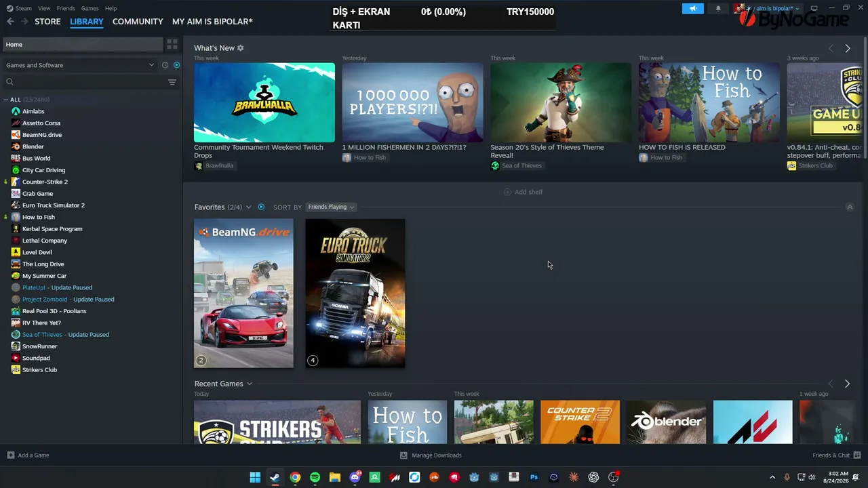Image resolution: width=868 pixels, height=488 pixels.
Task: Open the View menu
Action: click(x=44, y=8)
